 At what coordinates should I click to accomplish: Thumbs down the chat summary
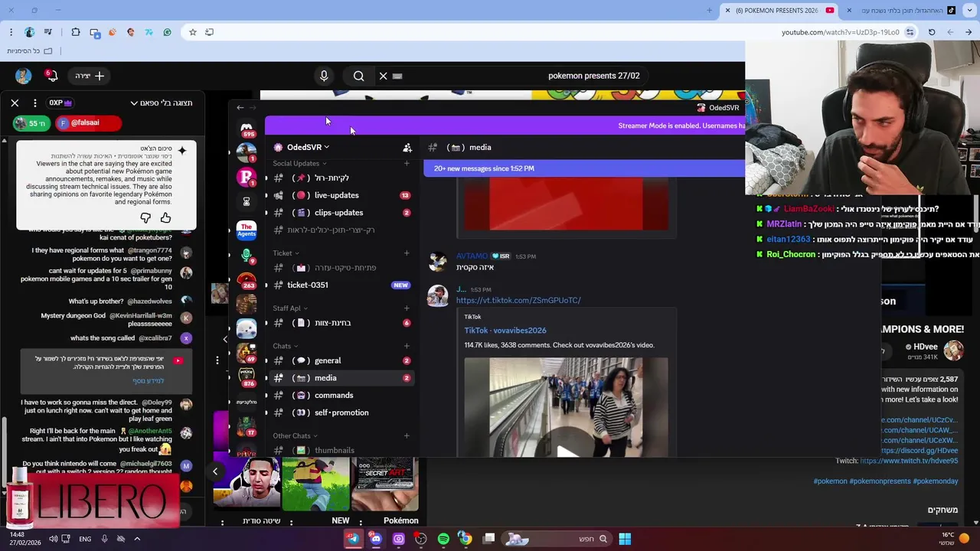(145, 218)
